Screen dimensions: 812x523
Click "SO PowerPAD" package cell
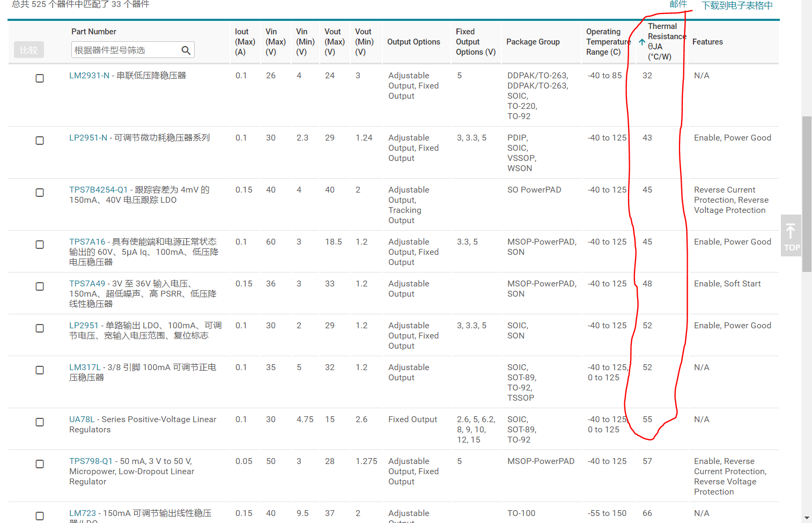point(534,190)
